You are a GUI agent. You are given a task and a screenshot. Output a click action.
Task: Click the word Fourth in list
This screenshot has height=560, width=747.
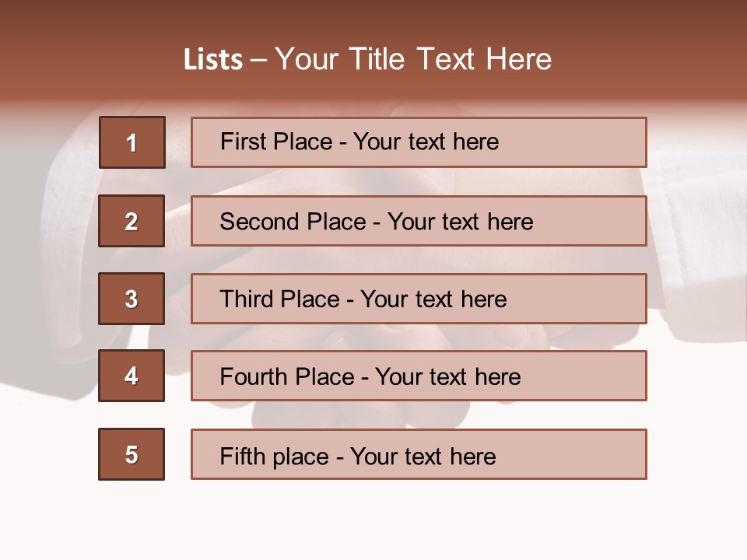[252, 376]
